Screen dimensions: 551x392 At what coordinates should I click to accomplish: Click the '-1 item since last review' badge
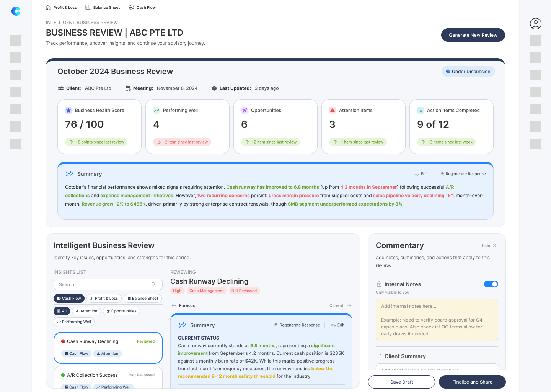358,142
